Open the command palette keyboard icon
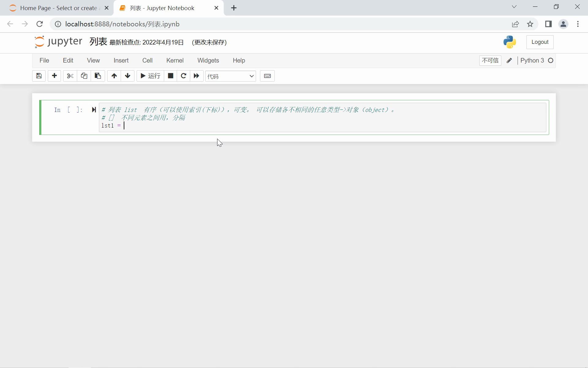Viewport: 588px width, 368px height. pos(267,76)
